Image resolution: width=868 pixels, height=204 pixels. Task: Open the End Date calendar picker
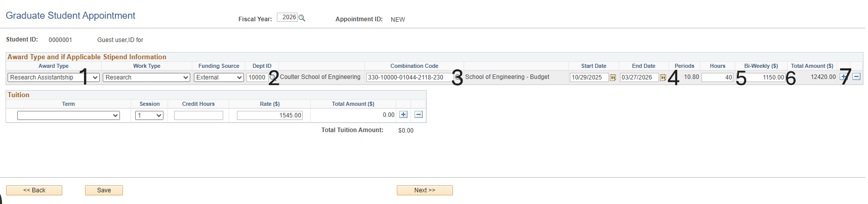(x=663, y=77)
